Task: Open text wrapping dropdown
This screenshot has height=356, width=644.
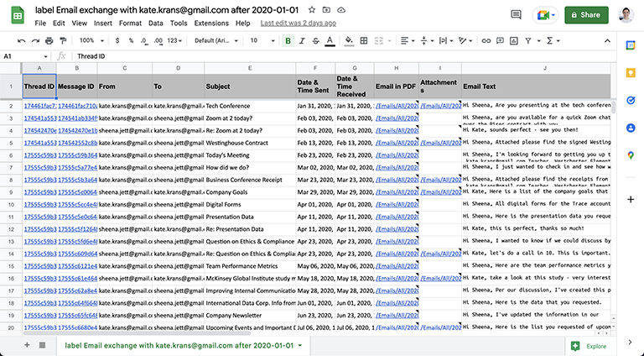Action: (446, 40)
